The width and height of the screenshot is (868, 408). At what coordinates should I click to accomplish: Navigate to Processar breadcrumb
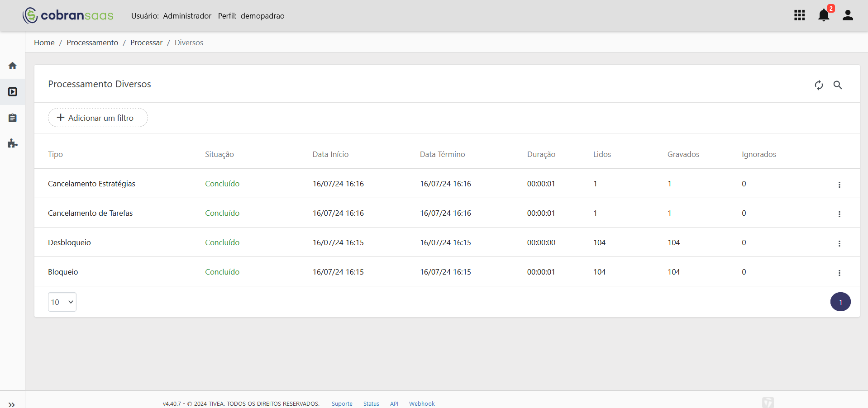tap(146, 43)
